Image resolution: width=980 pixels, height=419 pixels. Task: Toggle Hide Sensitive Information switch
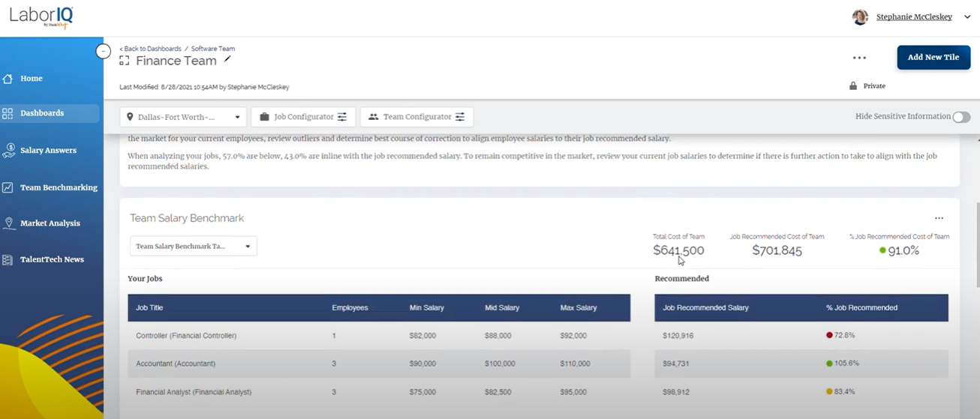(961, 117)
